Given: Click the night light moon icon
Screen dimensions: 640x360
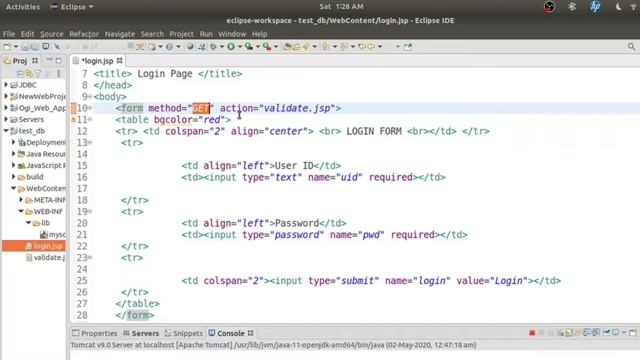Looking at the screenshot, I should (618, 7).
